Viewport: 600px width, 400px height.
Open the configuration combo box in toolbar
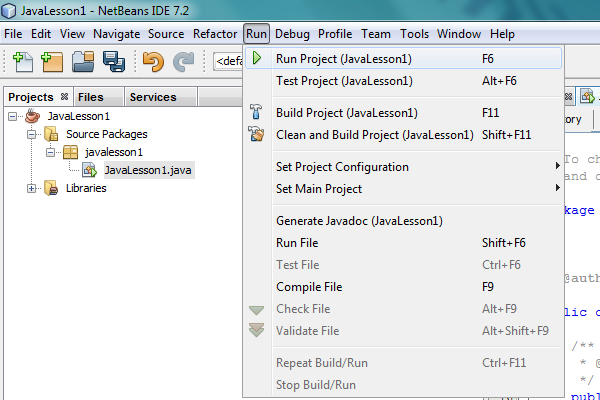pos(228,61)
